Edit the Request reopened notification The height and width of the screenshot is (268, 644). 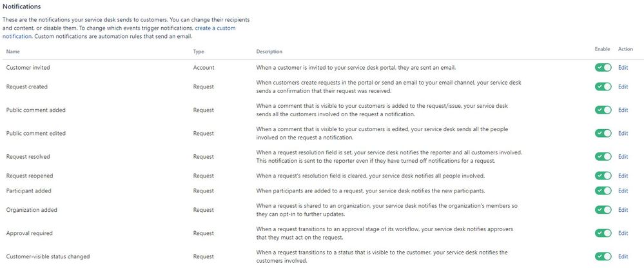[x=623, y=176]
